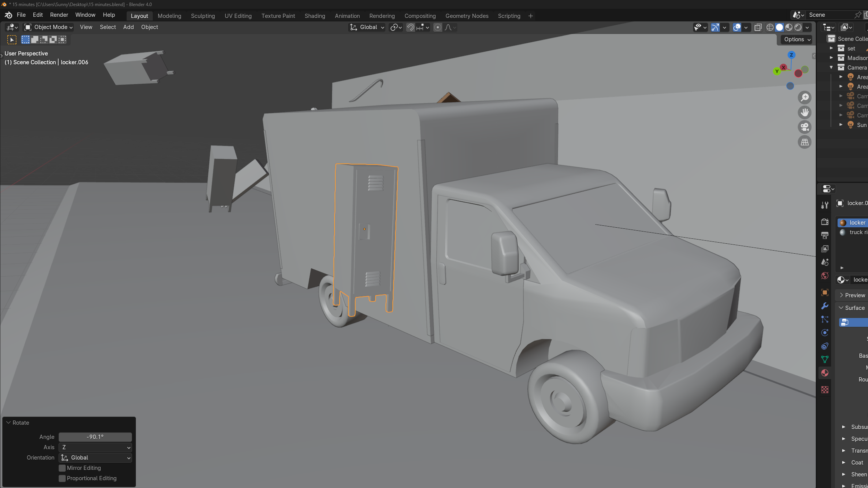Screen dimensions: 868x488
Task: Open the World properties tab icon
Action: (825, 276)
